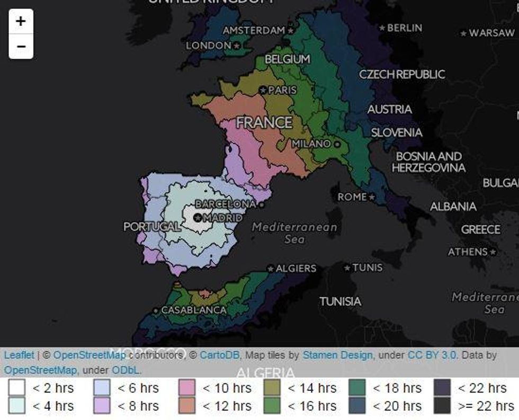Open the ODbL license link
Screen dimensions: 519x420
tap(125, 370)
